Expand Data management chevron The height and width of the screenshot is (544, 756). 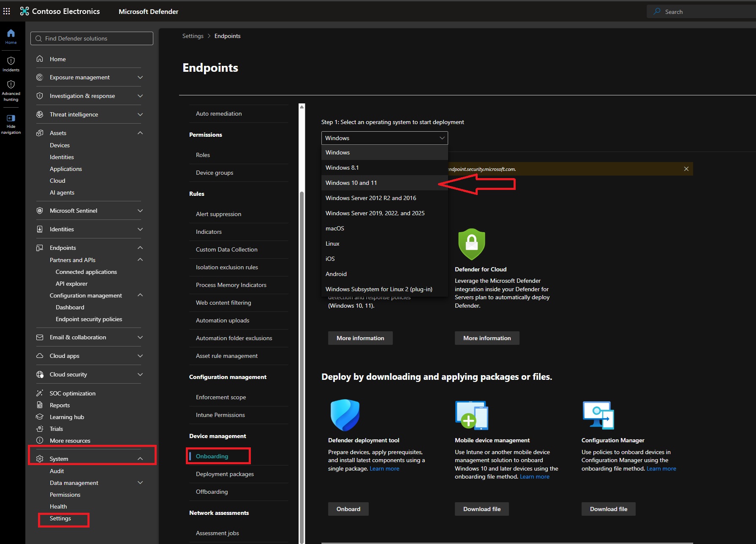(140, 482)
